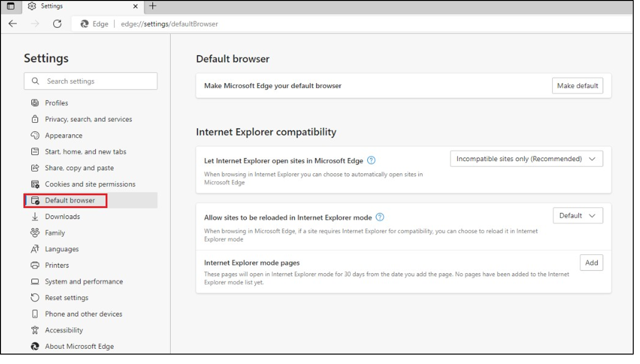The height and width of the screenshot is (364, 640).
Task: Click the Phone and other devices icon
Action: coord(35,314)
